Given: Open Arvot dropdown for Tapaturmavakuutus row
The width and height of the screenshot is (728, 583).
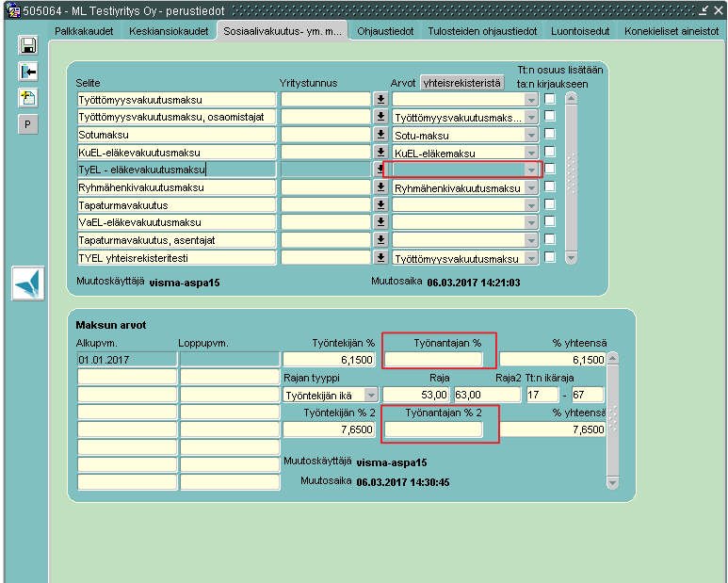Looking at the screenshot, I should click(x=530, y=205).
